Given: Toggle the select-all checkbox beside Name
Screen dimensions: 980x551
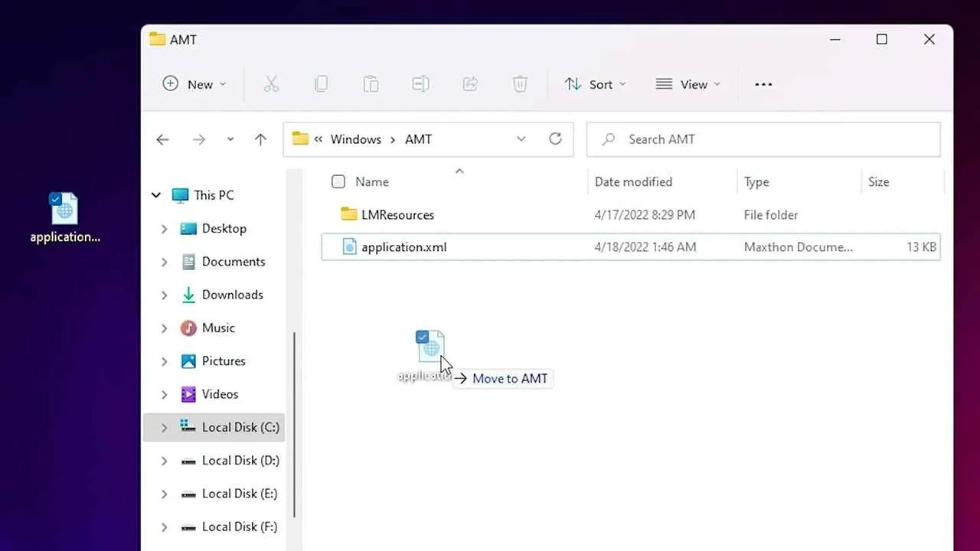Looking at the screenshot, I should point(338,181).
